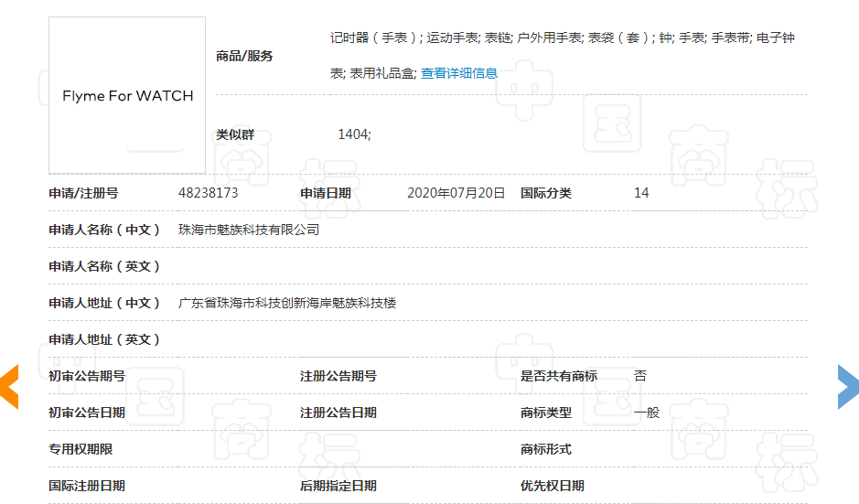
Task: Click the 注册公告日期 label
Action: [x=338, y=413]
